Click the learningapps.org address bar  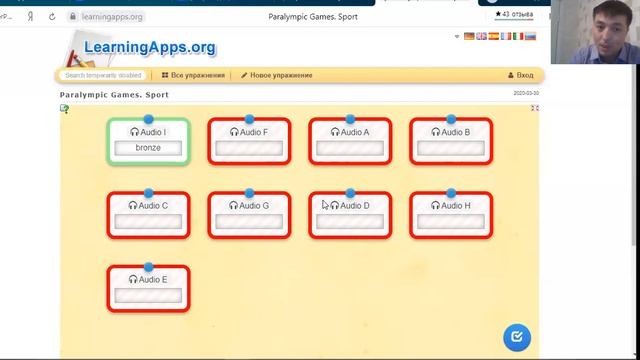[112, 17]
